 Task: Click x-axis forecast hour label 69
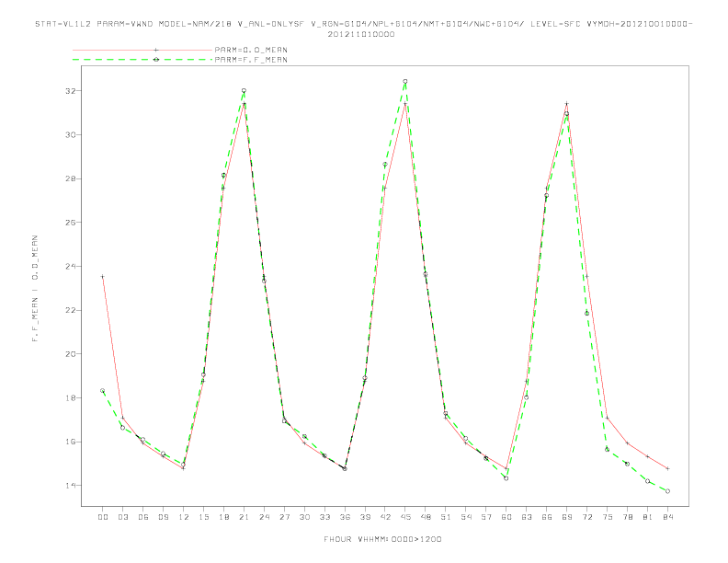[566, 517]
